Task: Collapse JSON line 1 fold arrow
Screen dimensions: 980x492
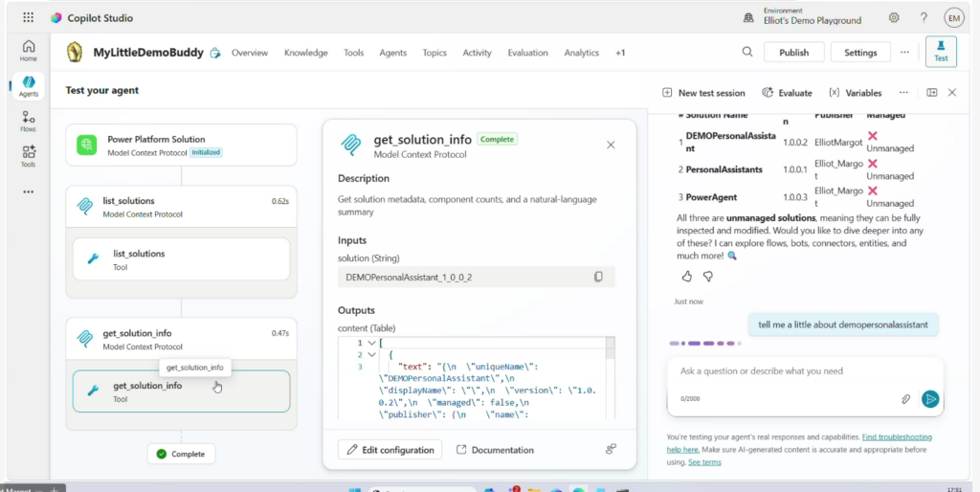Action: coord(371,343)
